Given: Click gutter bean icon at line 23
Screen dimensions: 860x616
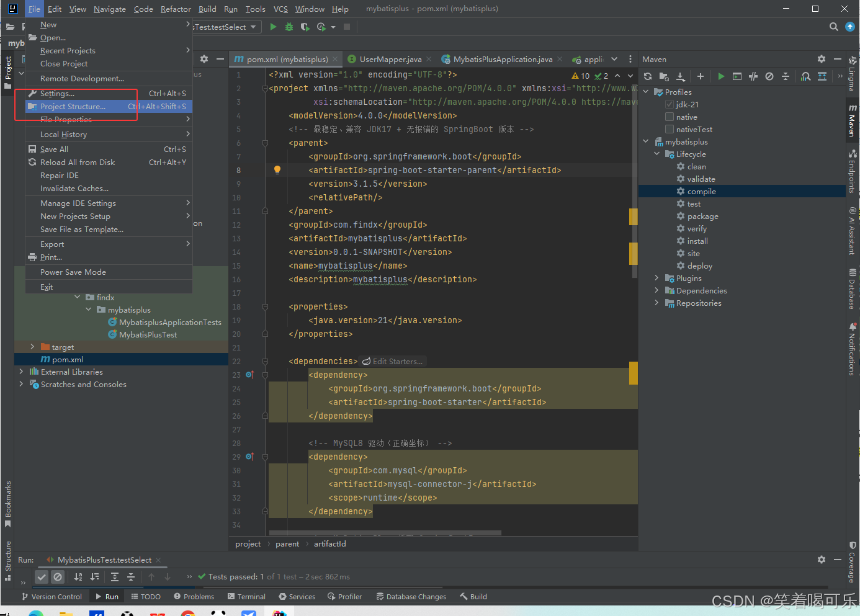Looking at the screenshot, I should pyautogui.click(x=249, y=375).
